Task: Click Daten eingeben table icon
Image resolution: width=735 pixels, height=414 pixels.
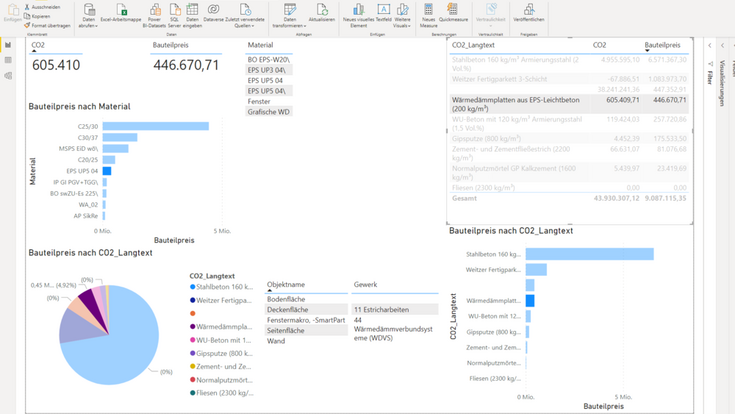Action: click(192, 9)
